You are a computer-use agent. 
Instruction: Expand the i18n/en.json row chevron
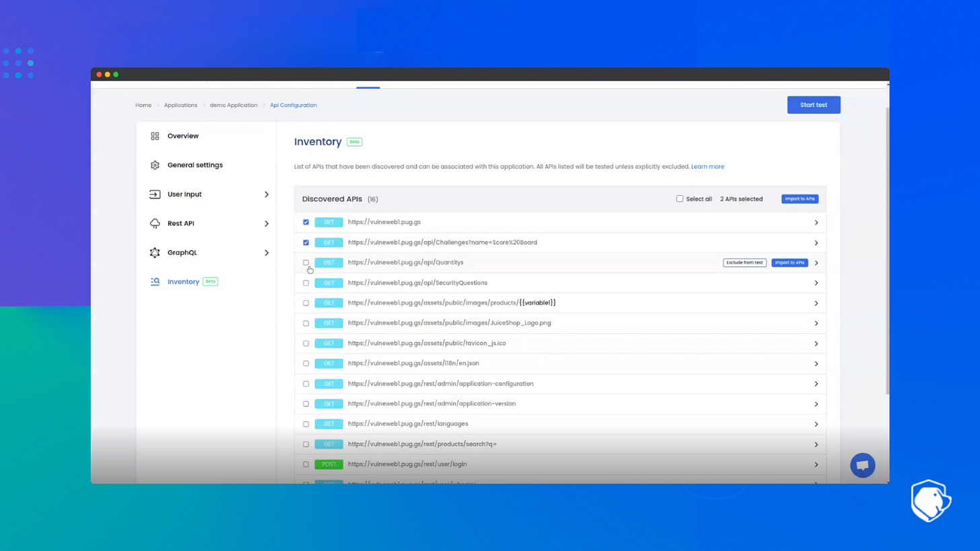click(x=816, y=364)
